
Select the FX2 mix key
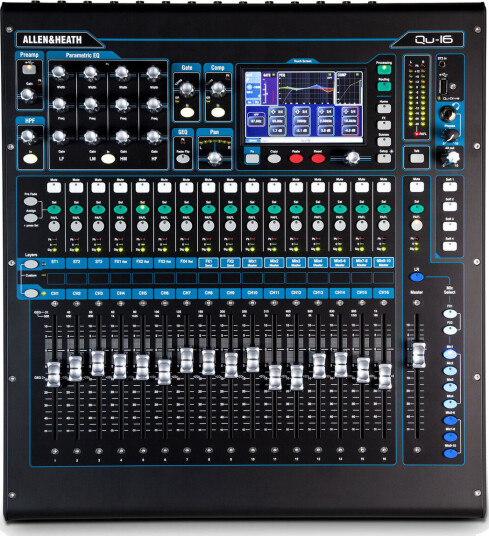point(450,330)
